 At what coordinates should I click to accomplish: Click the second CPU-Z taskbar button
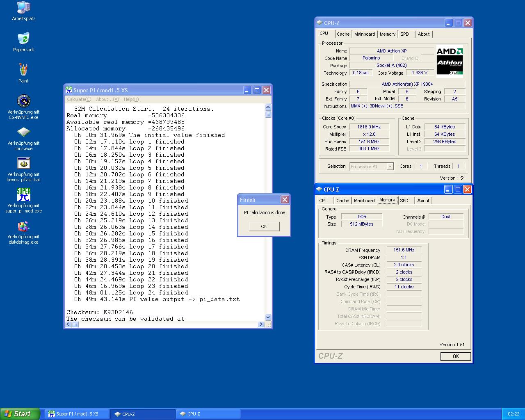(x=208, y=414)
